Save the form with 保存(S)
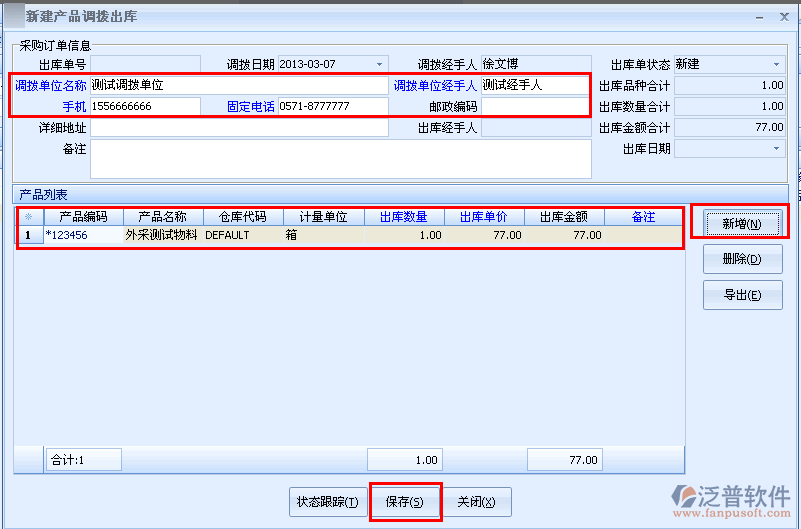The height and width of the screenshot is (529, 801). (405, 502)
